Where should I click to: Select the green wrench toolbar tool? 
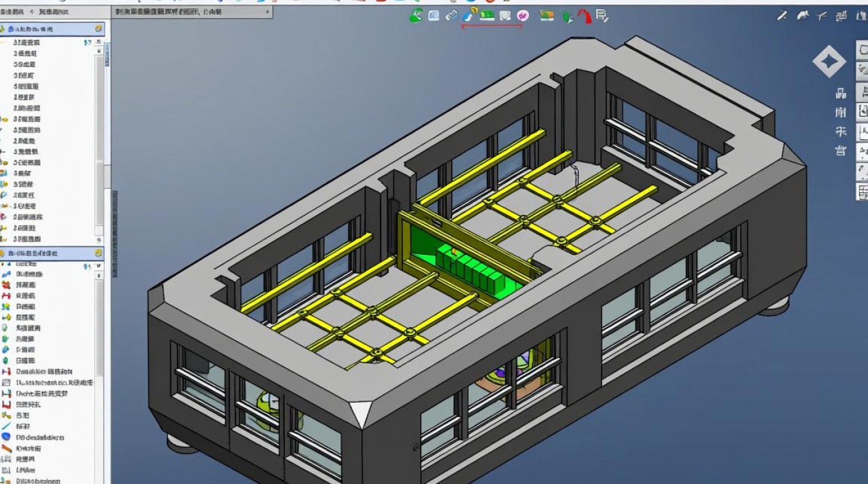coord(416,15)
